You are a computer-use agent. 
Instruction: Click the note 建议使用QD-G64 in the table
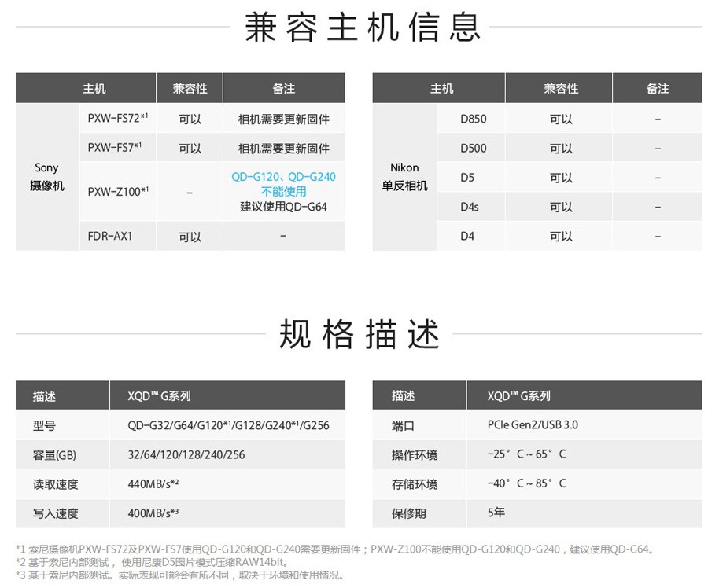tap(283, 207)
